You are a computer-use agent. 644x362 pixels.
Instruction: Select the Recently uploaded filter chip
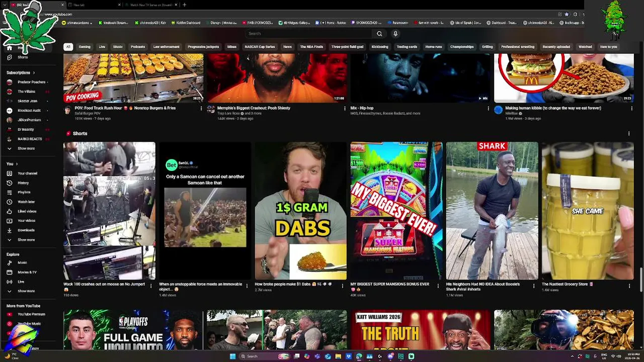click(x=556, y=47)
